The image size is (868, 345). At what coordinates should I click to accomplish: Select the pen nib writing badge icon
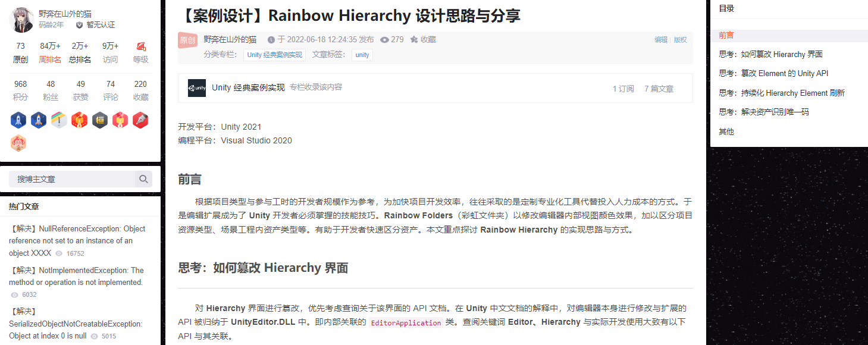pos(140,120)
